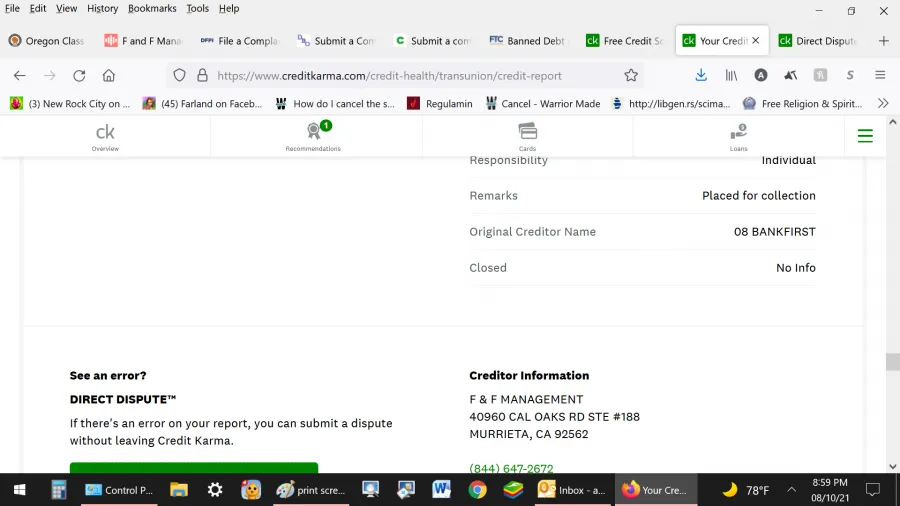Open the weather 78°F widget
Image resolution: width=900 pixels, height=506 pixels.
[x=746, y=490]
